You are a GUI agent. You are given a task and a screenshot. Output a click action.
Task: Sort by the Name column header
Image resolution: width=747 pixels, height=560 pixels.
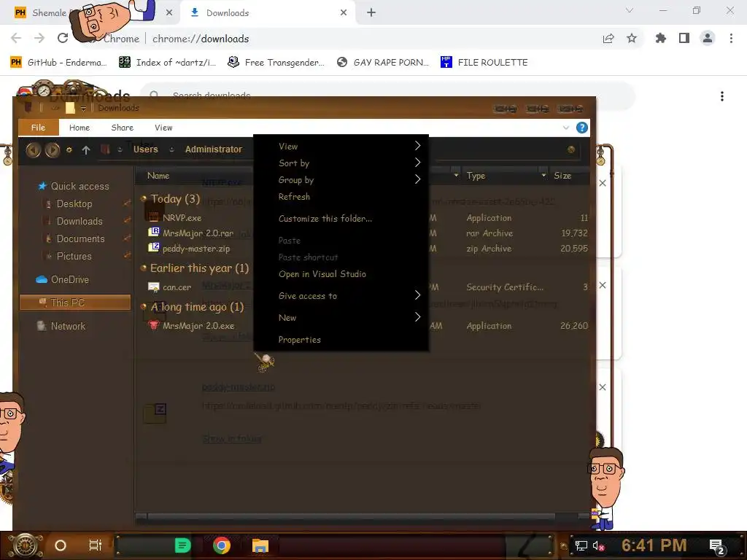pos(158,176)
